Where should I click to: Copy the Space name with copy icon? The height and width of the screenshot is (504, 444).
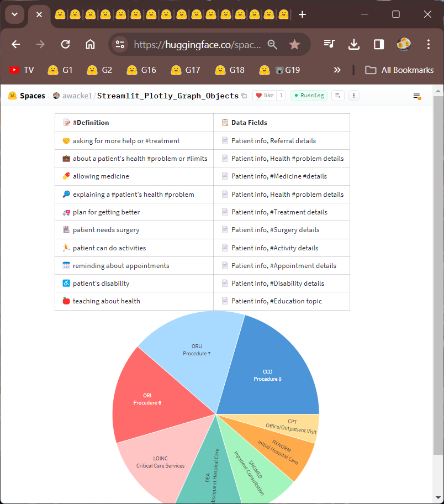coord(244,96)
